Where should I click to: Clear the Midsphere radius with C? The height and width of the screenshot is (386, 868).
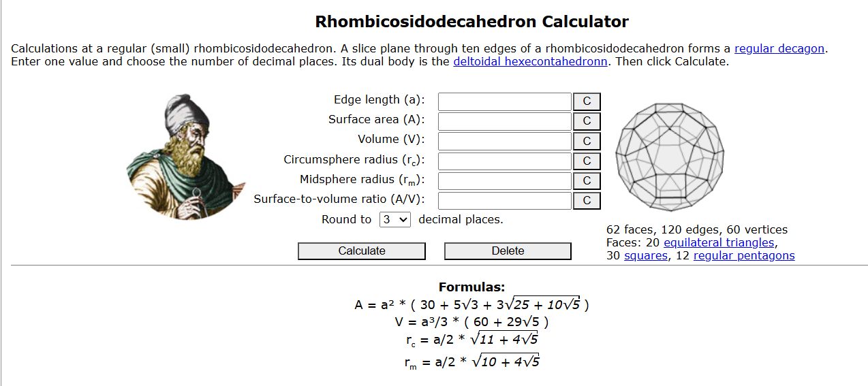click(587, 181)
